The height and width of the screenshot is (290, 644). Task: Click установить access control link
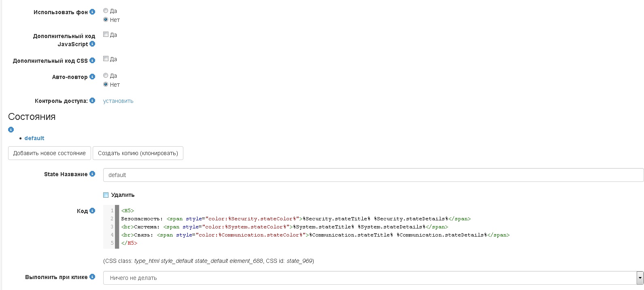click(x=118, y=101)
